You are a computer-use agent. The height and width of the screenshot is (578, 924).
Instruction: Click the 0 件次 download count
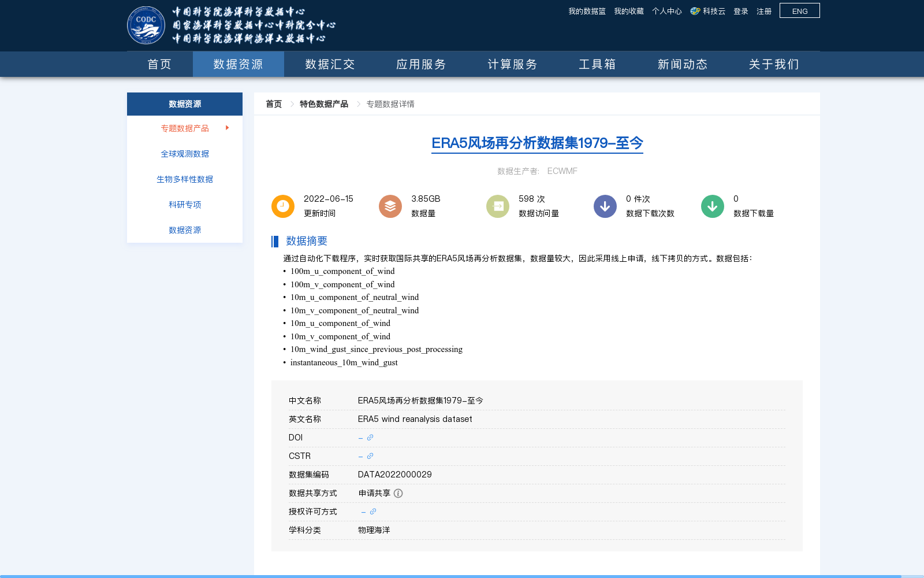[638, 199]
